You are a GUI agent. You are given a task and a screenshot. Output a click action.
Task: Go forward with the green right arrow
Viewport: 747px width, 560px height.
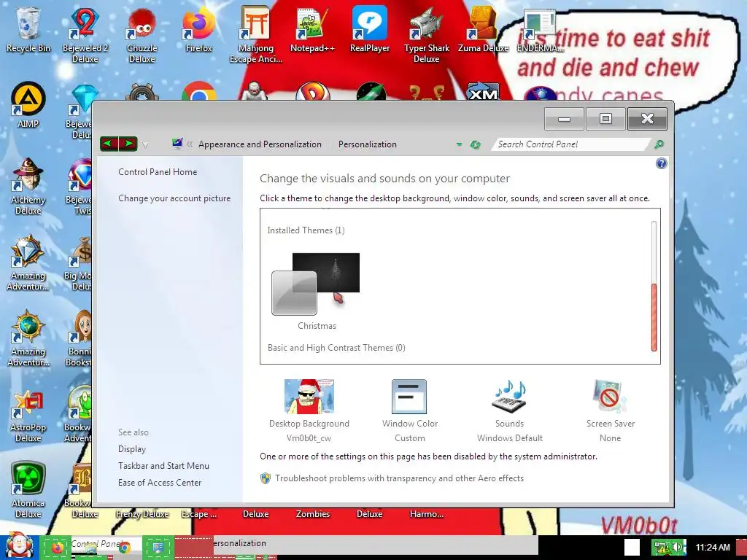click(x=128, y=144)
